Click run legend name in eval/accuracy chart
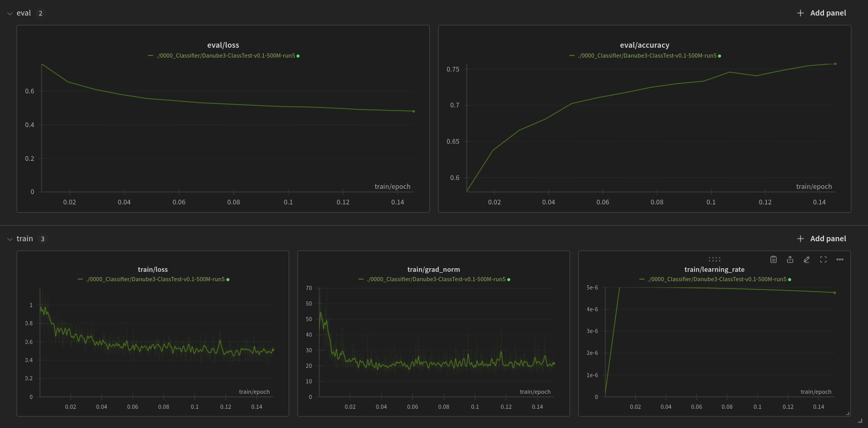 [x=647, y=56]
